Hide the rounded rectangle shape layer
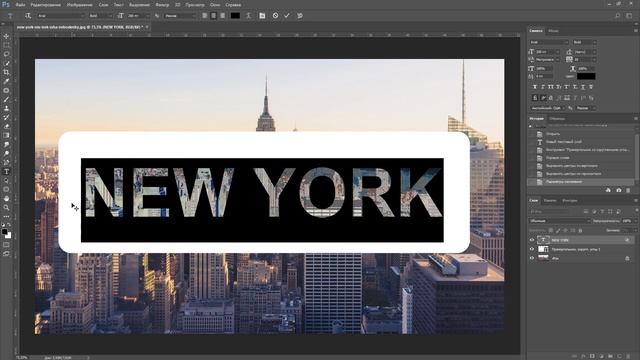Viewport: 640px width, 360px height. [x=532, y=249]
